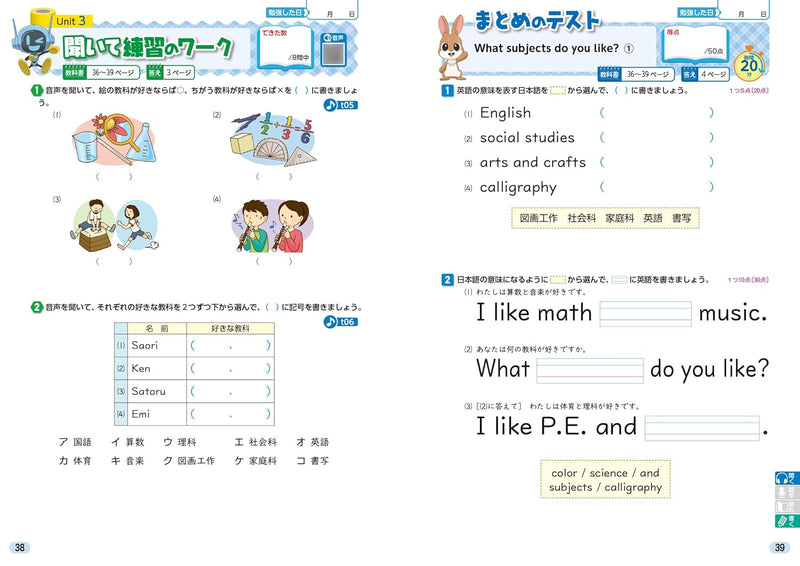Click the gray book reading tab
800x566 pixels.
[x=787, y=506]
